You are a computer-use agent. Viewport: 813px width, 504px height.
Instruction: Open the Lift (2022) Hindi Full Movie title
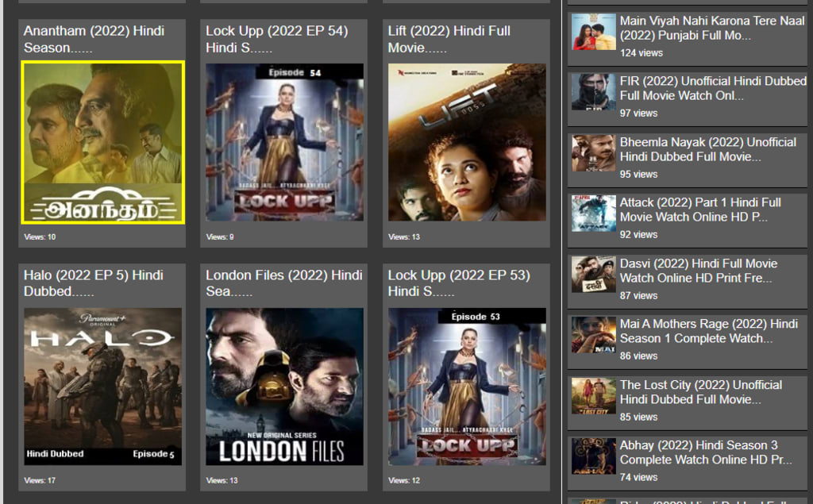tap(449, 40)
